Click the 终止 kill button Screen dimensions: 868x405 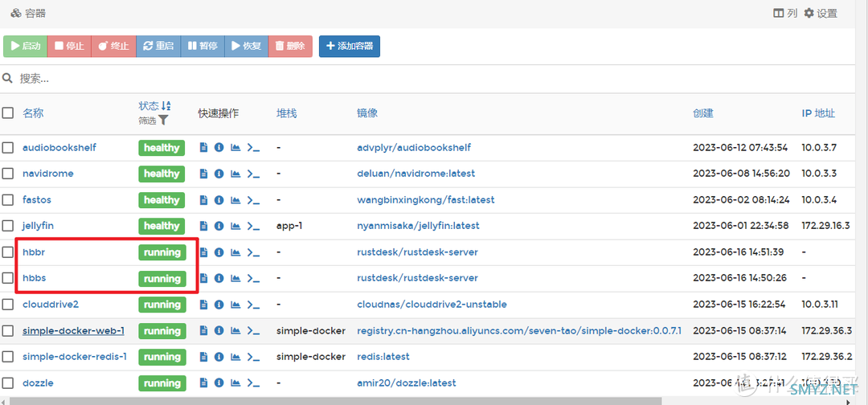pyautogui.click(x=113, y=46)
